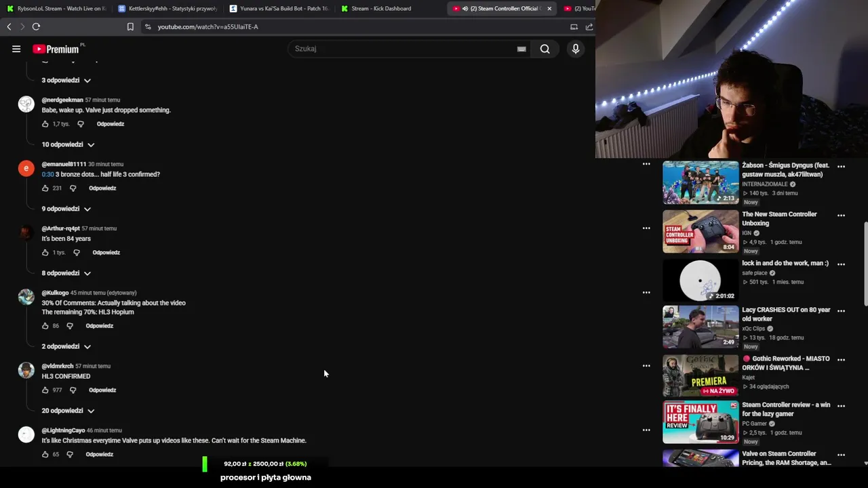The width and height of the screenshot is (868, 488).
Task: Close the Steam Controller browser tab
Action: [549, 9]
